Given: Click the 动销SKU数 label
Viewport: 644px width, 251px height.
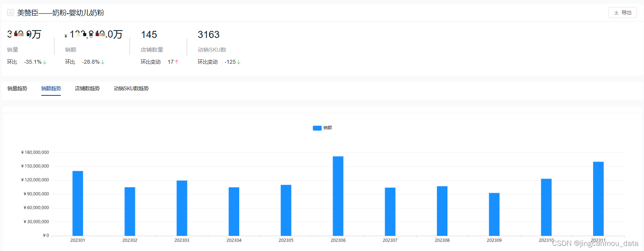Looking at the screenshot, I should [x=212, y=50].
